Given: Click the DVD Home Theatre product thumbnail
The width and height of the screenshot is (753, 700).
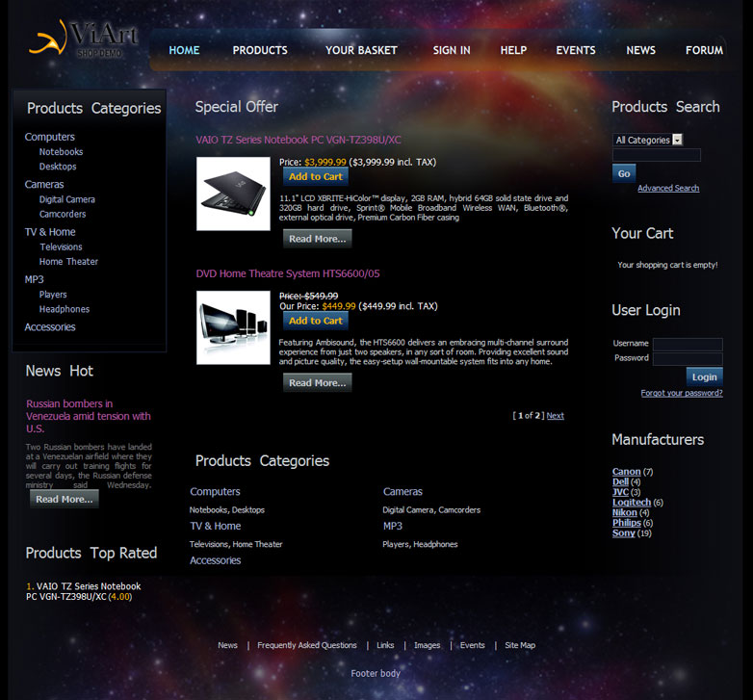Looking at the screenshot, I should [x=233, y=328].
